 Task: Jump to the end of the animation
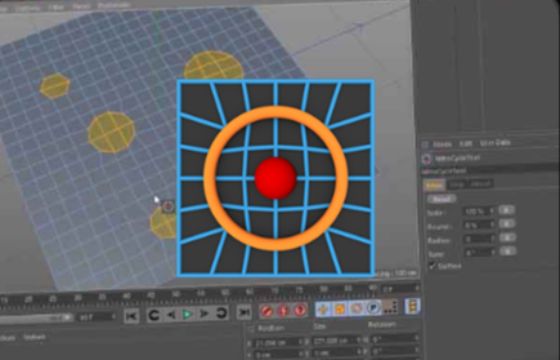click(x=244, y=313)
